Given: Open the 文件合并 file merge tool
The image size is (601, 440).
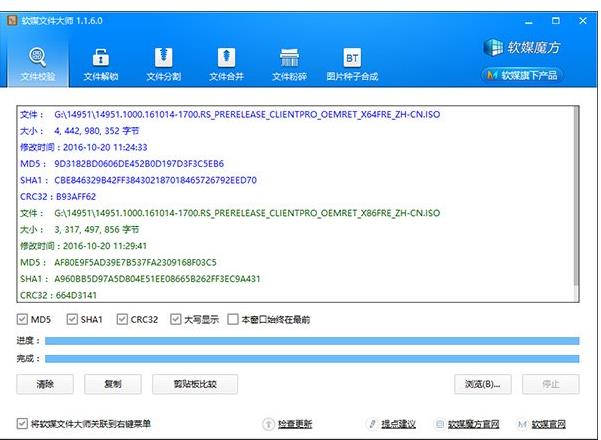Looking at the screenshot, I should [227, 64].
